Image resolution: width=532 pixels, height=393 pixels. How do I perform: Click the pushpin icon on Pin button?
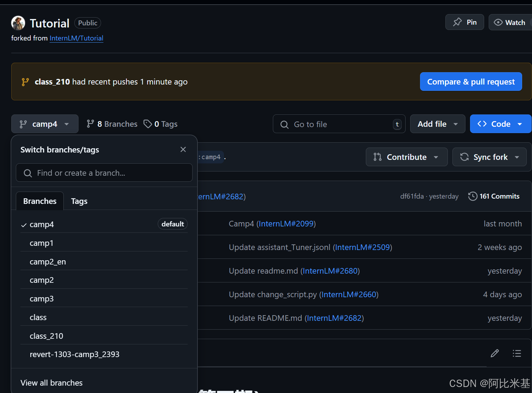457,22
